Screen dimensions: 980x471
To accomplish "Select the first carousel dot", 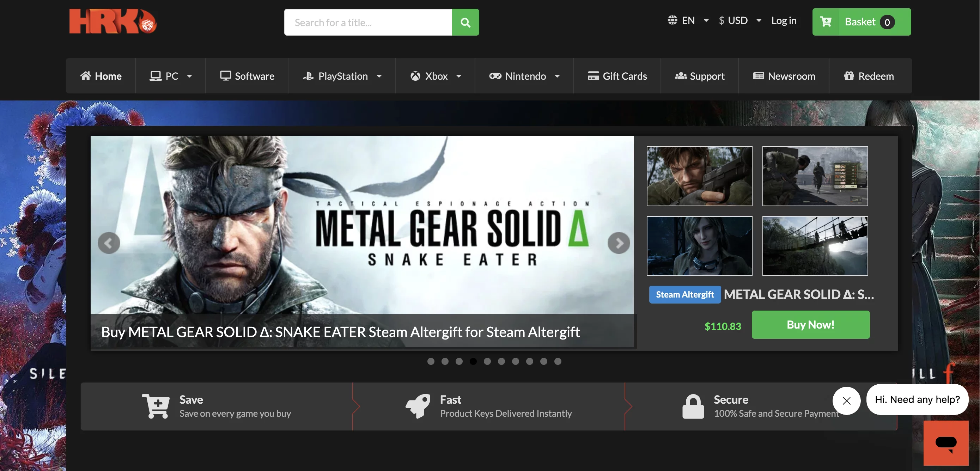I will (431, 361).
